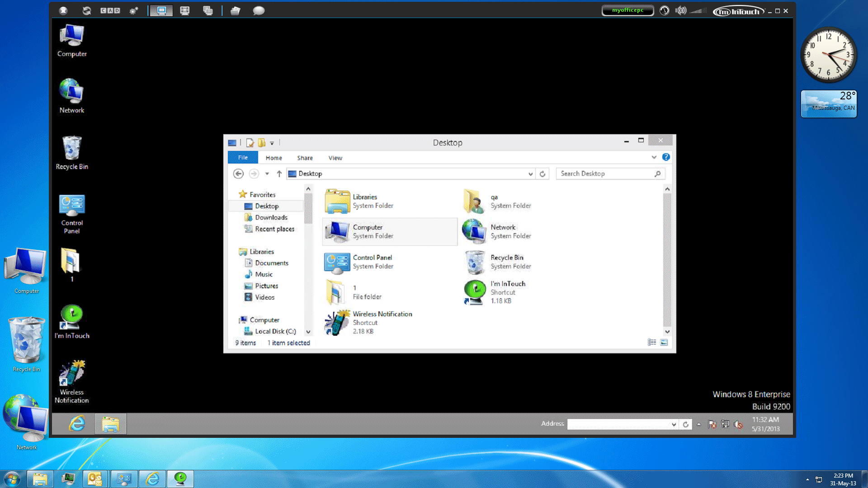Toggle details view in bottom right
The height and width of the screenshot is (488, 868).
(x=651, y=342)
